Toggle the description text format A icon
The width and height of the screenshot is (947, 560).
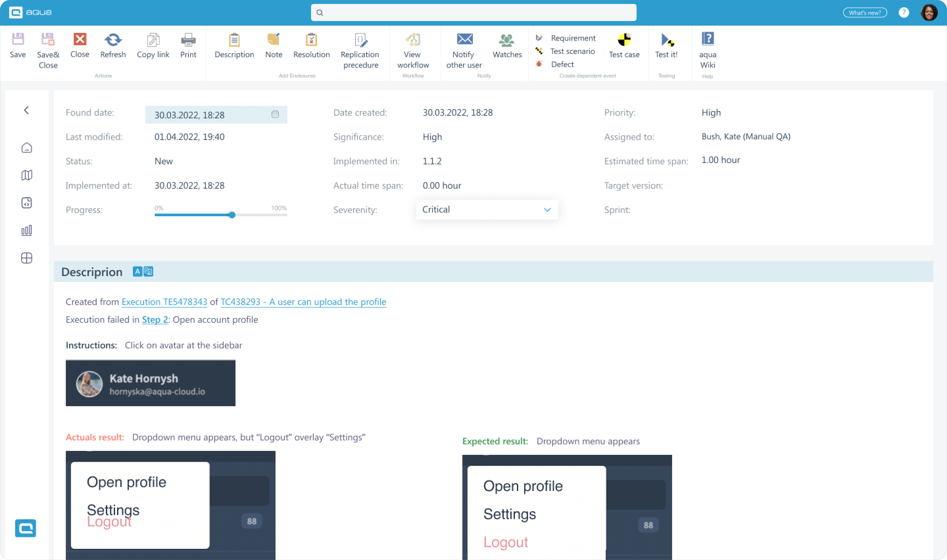[137, 272]
